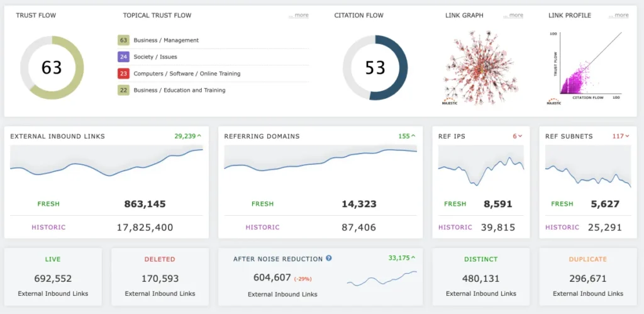The height and width of the screenshot is (314, 644).
Task: Open more under Topical Trust Flow
Action: (299, 15)
